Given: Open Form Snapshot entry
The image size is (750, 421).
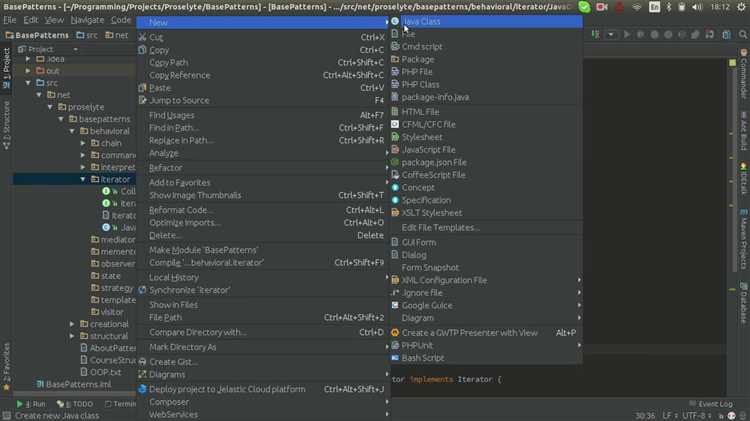Looking at the screenshot, I should pos(486,267).
